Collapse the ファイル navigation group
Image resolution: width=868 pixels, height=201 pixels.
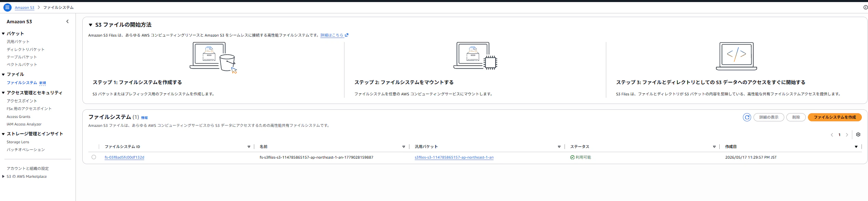(3, 74)
